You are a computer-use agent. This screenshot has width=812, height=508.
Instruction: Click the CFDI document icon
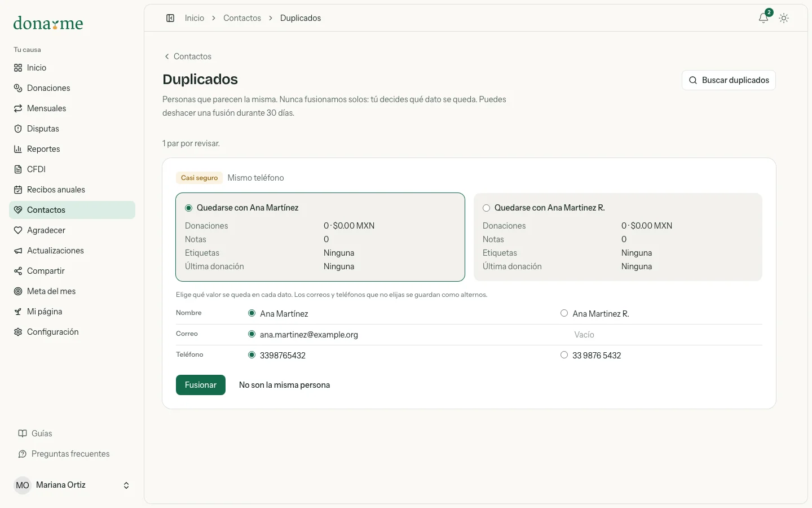click(x=18, y=169)
